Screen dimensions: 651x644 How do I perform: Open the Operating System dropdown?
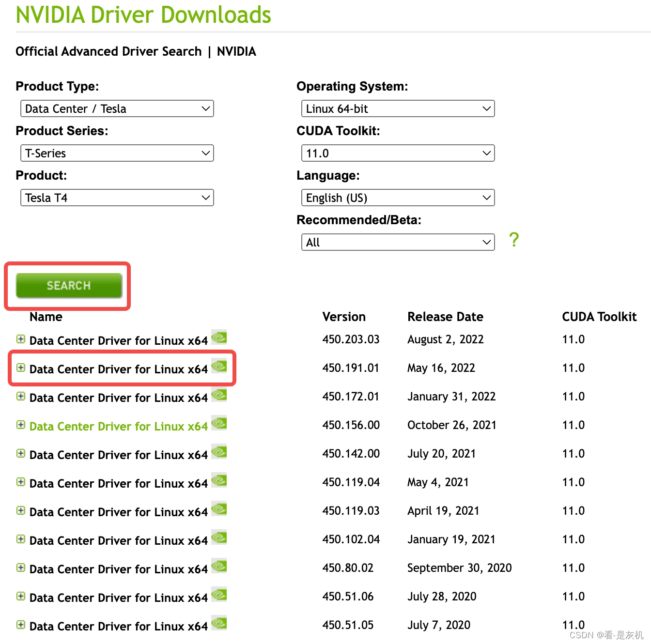click(398, 108)
